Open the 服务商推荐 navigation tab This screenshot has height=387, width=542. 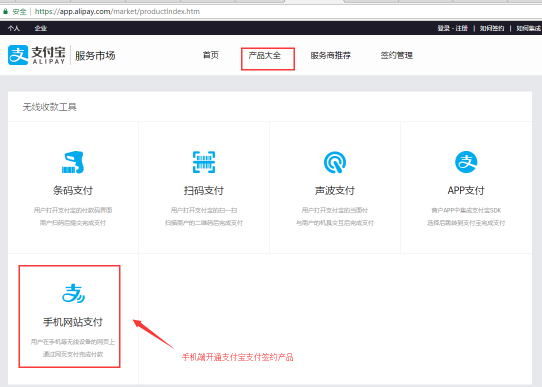(x=330, y=55)
